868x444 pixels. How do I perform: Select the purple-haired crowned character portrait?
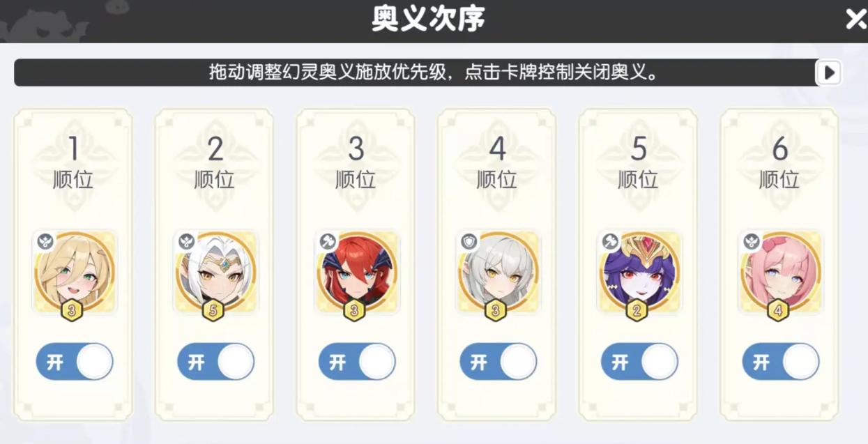coord(639,272)
